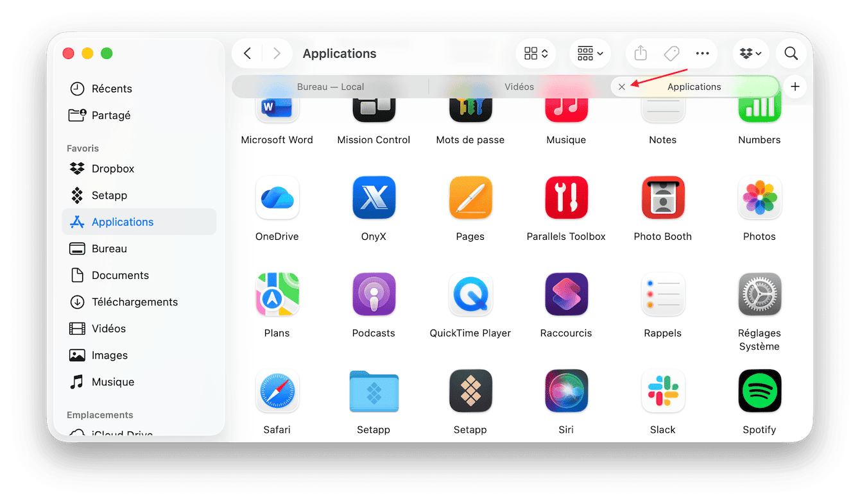Image resolution: width=860 pixels, height=504 pixels.
Task: Launch Safari from the Applications grid
Action: pyautogui.click(x=277, y=391)
